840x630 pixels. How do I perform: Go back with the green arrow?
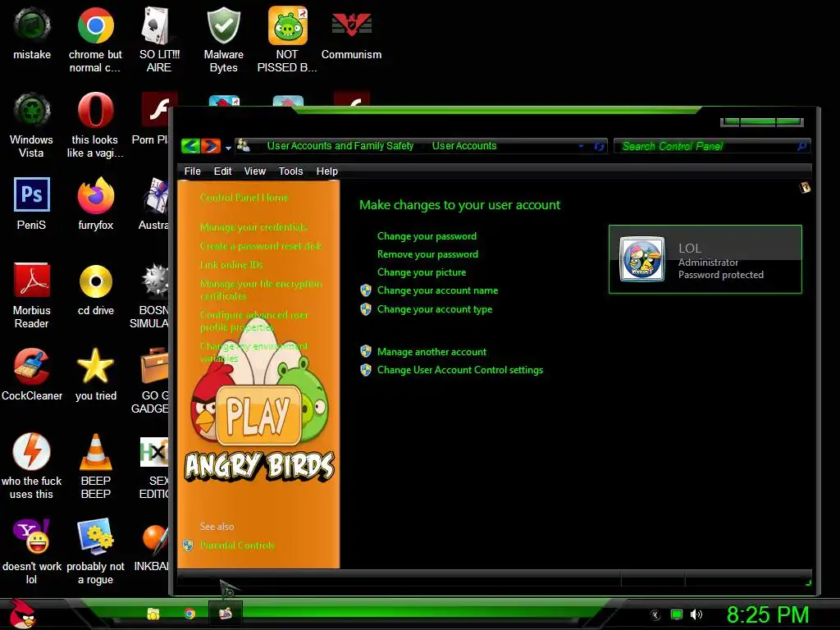190,146
